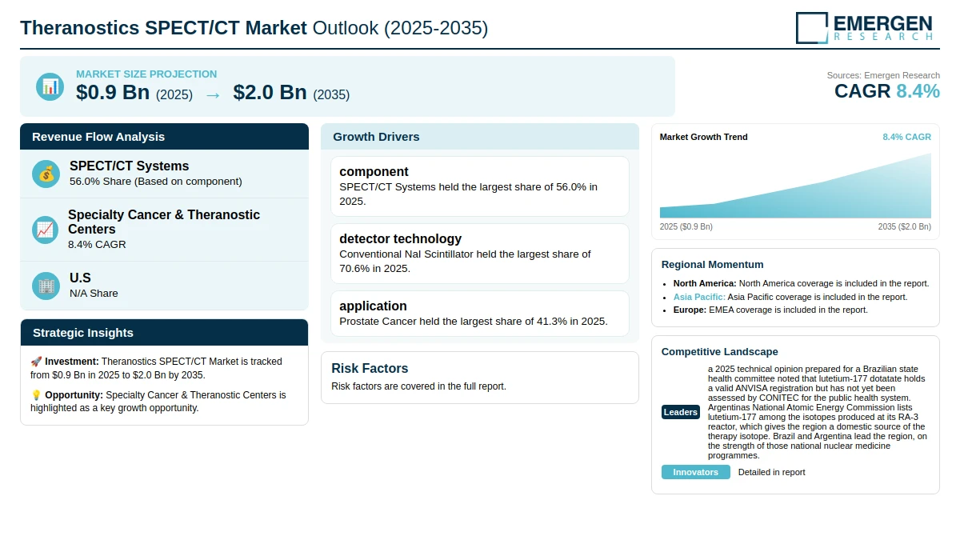The height and width of the screenshot is (560, 960).
Task: Open the Strategic Insights header
Action: pyautogui.click(x=164, y=333)
